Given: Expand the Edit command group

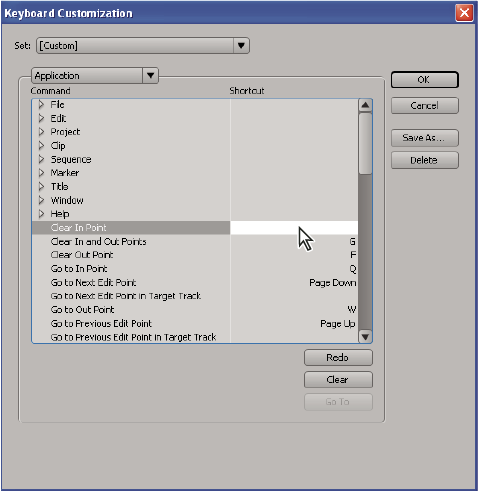Looking at the screenshot, I should (x=41, y=118).
